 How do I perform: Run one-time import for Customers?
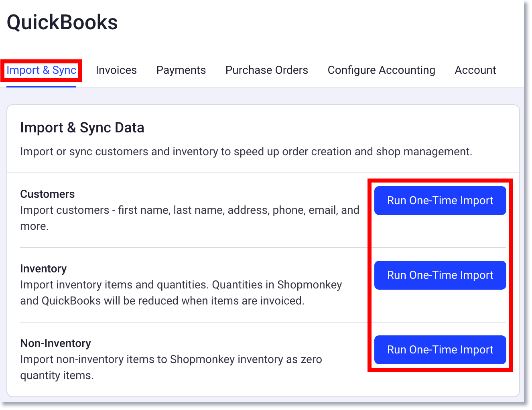pyautogui.click(x=440, y=200)
